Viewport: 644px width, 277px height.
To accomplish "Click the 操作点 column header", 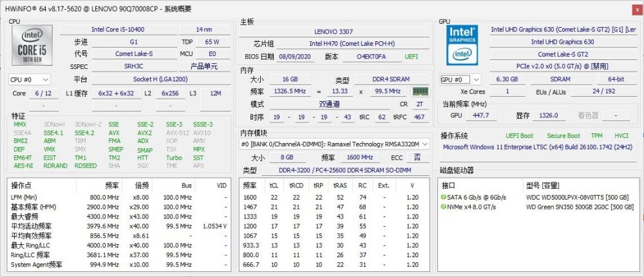I will (x=43, y=186).
